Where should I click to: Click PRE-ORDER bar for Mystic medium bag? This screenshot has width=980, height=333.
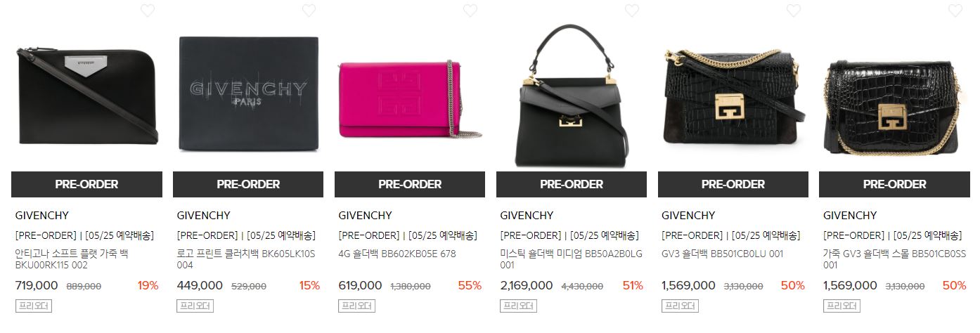click(572, 184)
